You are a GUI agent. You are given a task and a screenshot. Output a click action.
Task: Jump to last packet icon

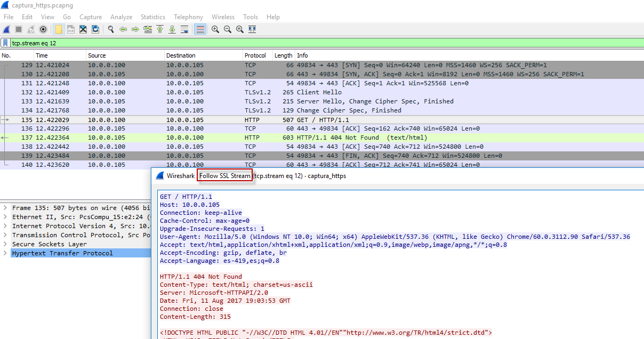click(x=172, y=29)
